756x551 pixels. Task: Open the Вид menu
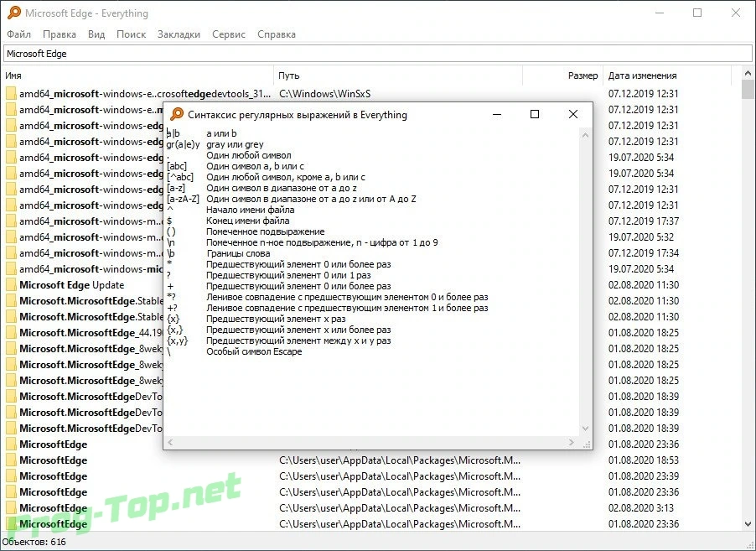(x=96, y=34)
